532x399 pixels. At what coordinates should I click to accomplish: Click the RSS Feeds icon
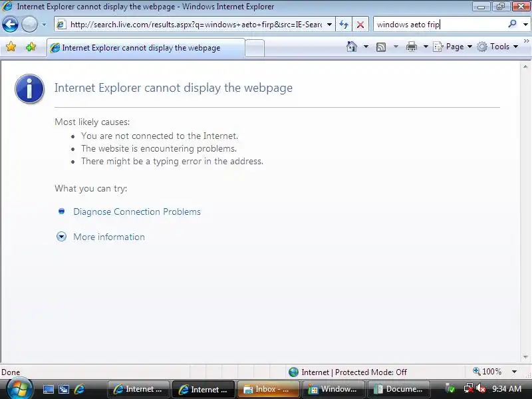tap(381, 47)
